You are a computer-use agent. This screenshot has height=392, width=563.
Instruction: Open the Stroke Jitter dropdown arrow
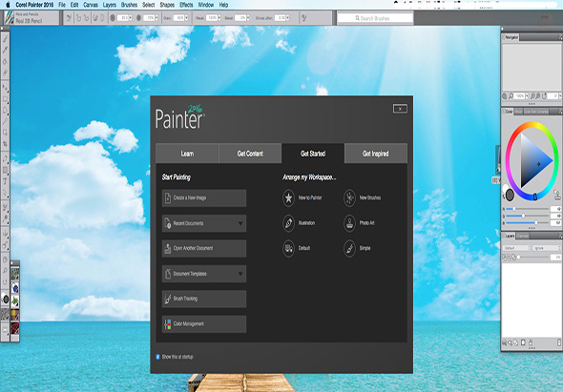(287, 17)
